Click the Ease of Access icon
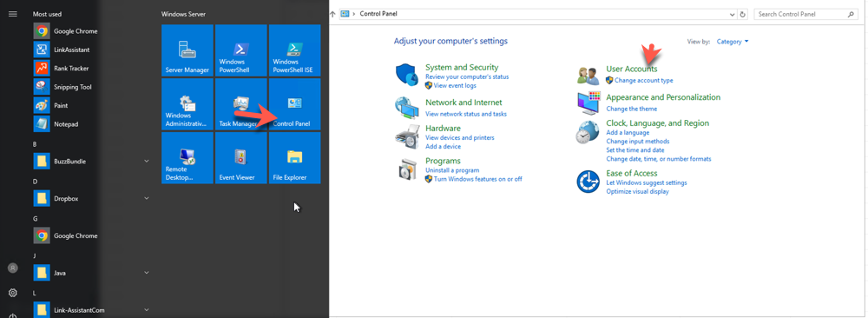This screenshot has height=318, width=868. 588,182
